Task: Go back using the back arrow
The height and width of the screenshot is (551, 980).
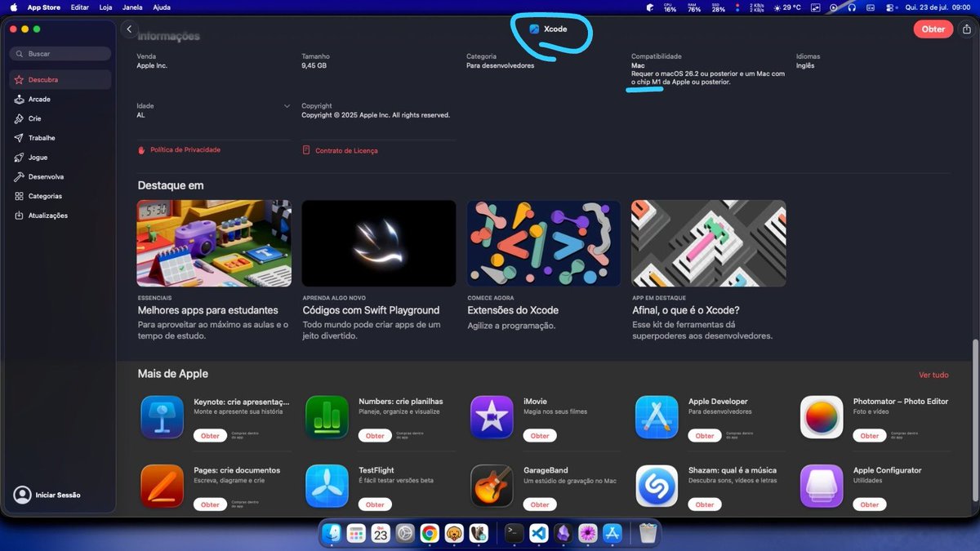Action: tap(129, 29)
